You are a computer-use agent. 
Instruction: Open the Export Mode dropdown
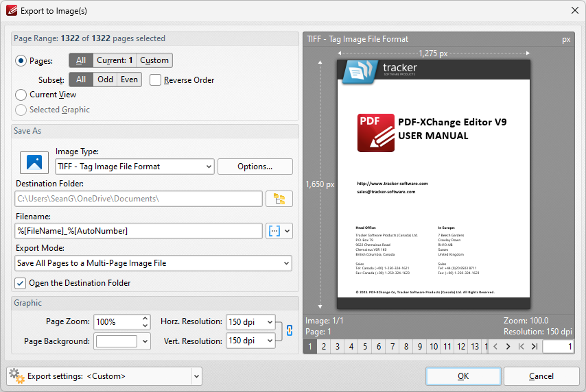click(x=153, y=263)
